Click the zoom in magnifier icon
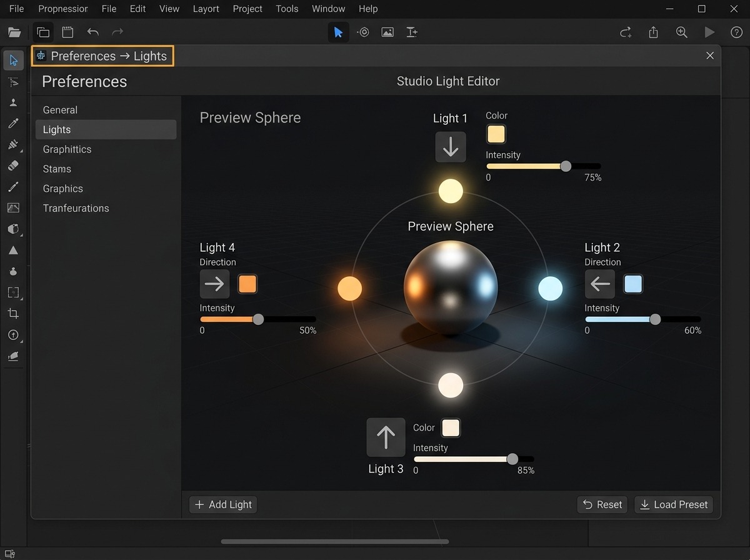The height and width of the screenshot is (560, 750). tap(681, 32)
